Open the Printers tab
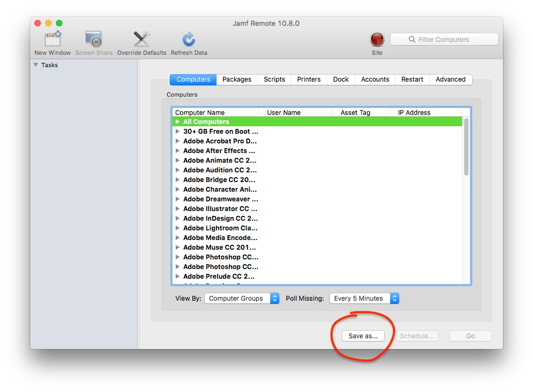Image resolution: width=533 pixels, height=392 pixels. pos(308,79)
